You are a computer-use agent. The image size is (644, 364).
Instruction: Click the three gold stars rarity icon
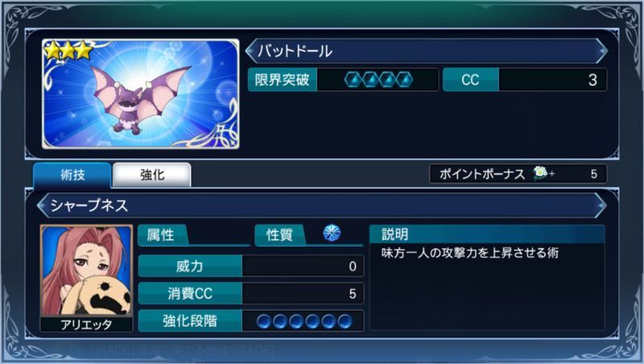click(x=68, y=50)
